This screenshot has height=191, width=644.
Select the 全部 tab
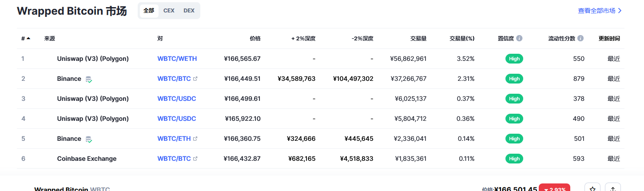coord(149,11)
